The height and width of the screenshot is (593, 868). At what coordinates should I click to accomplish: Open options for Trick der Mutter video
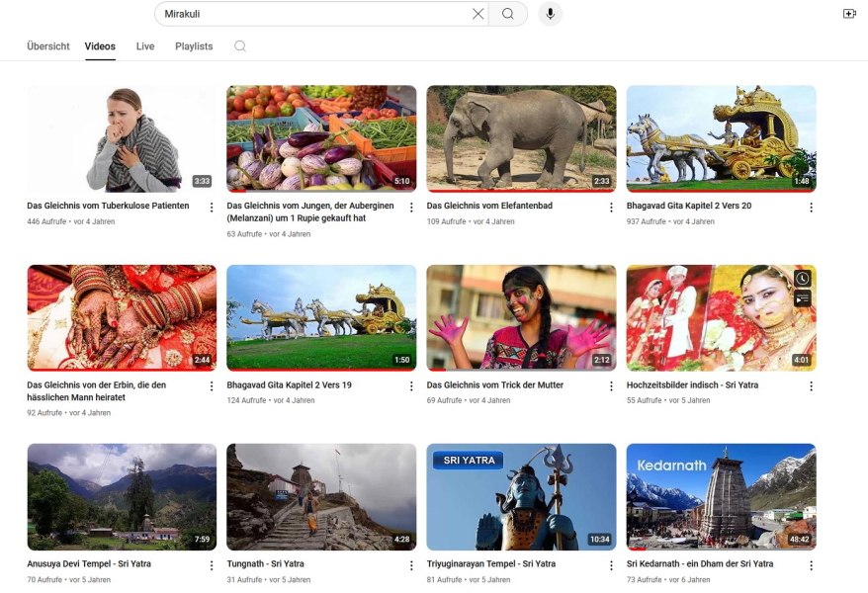pyautogui.click(x=611, y=386)
